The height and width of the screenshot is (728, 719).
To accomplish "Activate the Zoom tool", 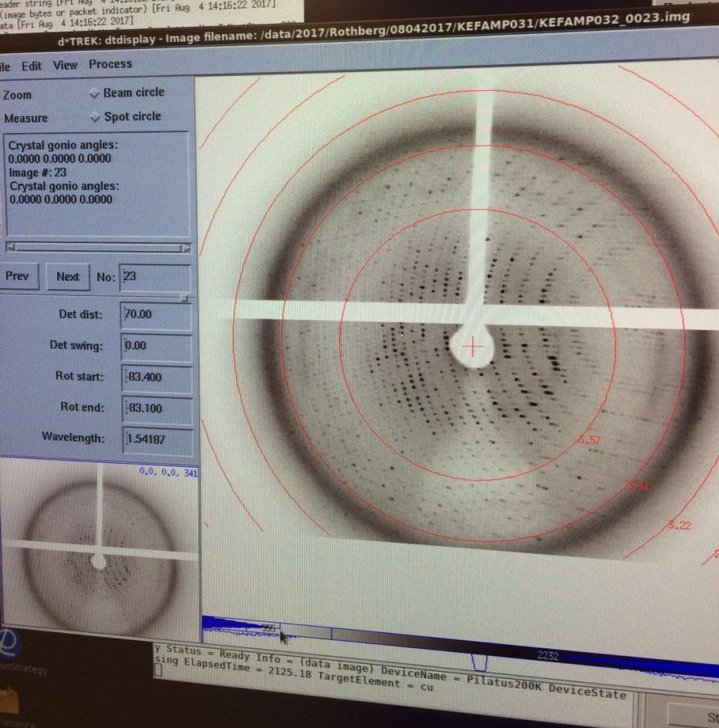I will (17, 95).
